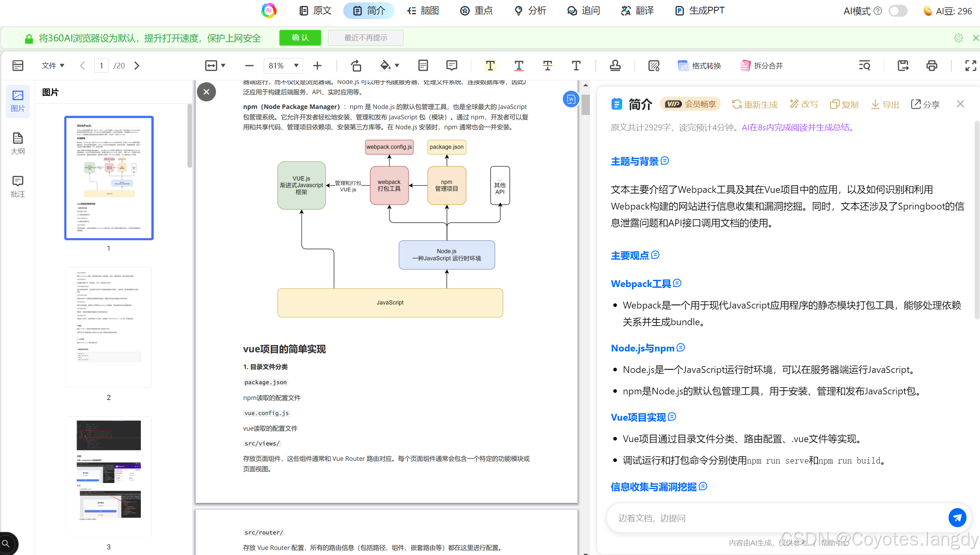Select the strikethrough text tool
The image size is (980, 555).
(547, 66)
